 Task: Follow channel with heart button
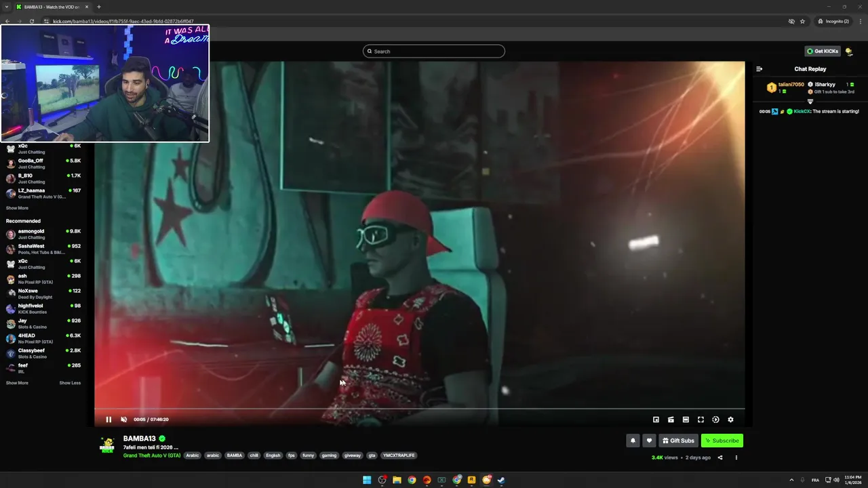pos(649,441)
